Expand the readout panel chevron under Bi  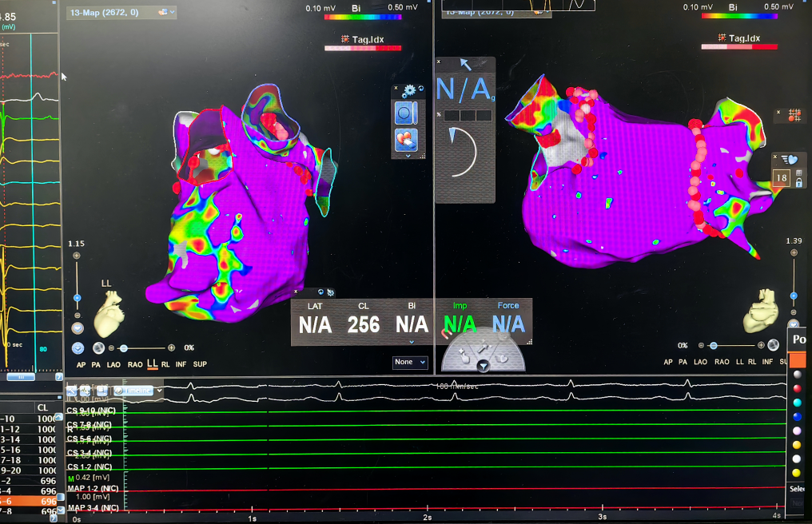click(x=412, y=342)
